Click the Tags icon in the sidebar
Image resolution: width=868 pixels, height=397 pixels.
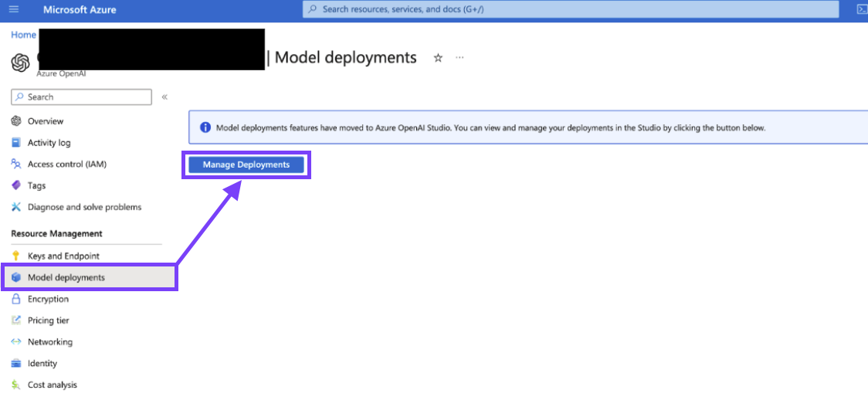tap(16, 185)
